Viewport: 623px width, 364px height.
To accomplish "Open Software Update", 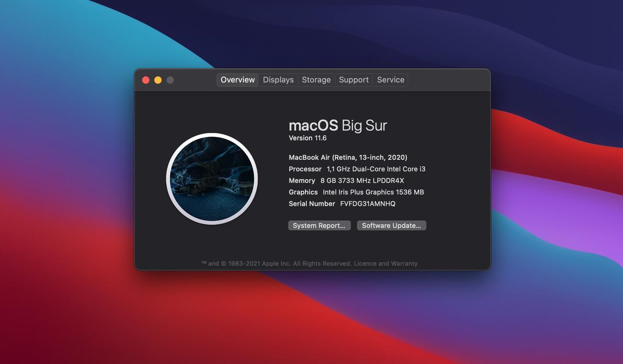I will (x=392, y=226).
